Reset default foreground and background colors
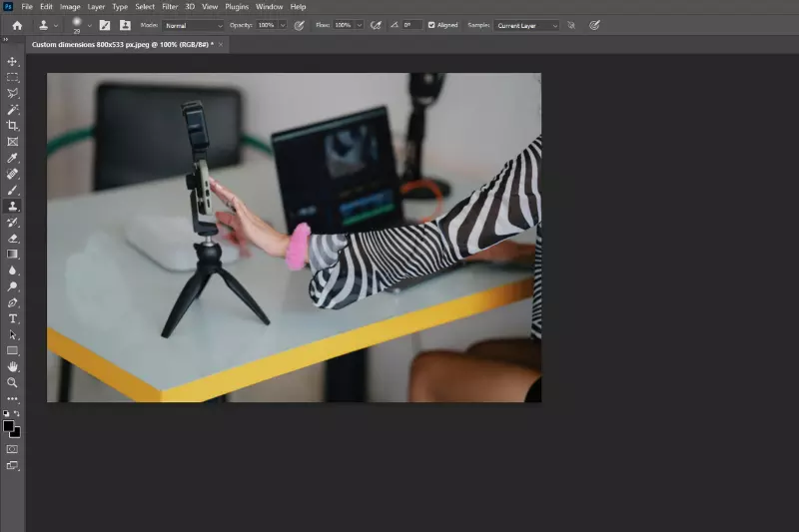 (x=6, y=413)
